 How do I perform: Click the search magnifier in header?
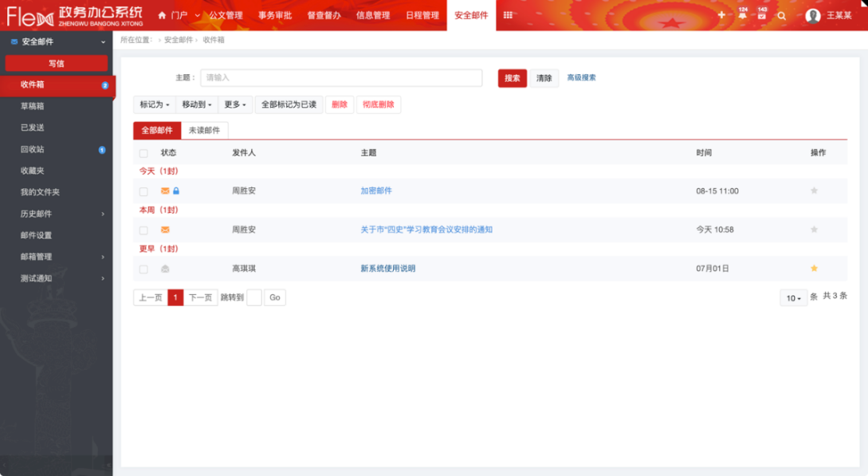(782, 15)
